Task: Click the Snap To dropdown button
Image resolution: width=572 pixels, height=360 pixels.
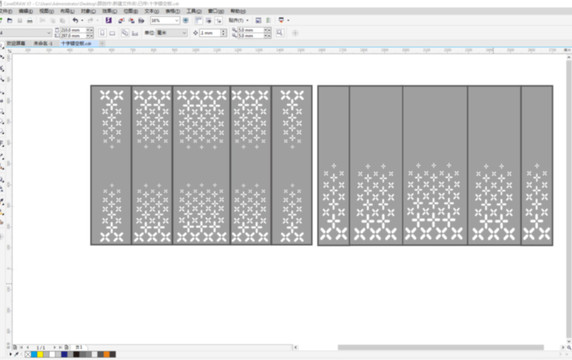Action: (239, 20)
